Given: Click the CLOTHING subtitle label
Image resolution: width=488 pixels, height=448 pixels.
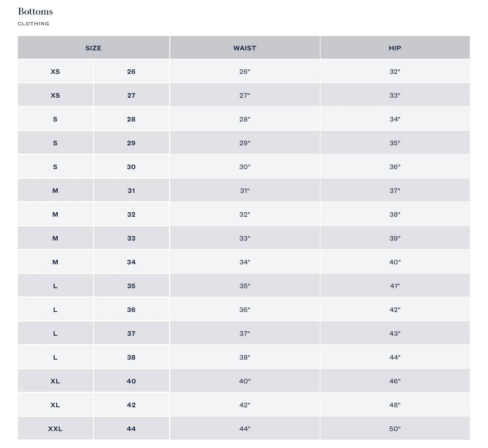Looking at the screenshot, I should pos(34,24).
